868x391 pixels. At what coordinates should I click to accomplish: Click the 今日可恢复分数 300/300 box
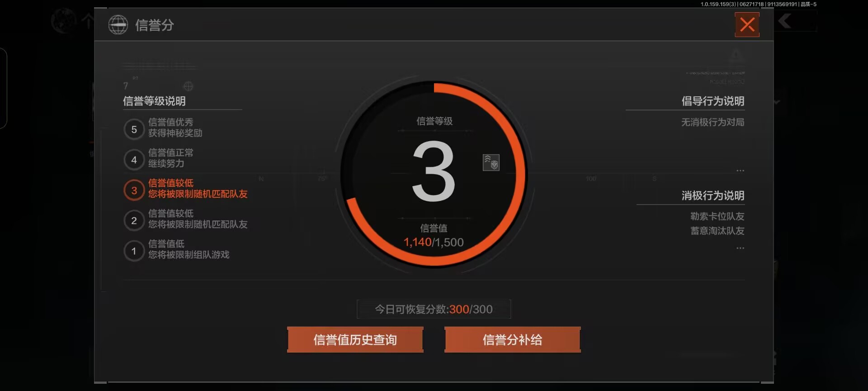pyautogui.click(x=434, y=309)
